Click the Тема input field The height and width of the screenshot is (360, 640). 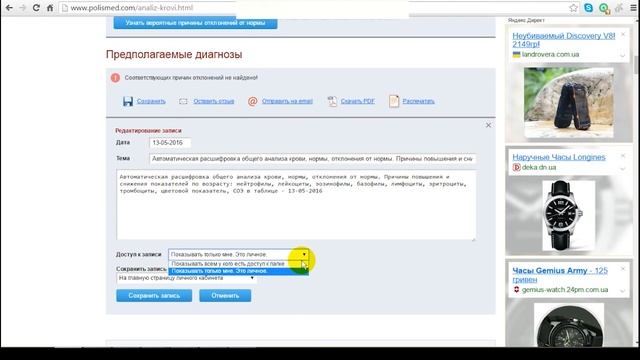pyautogui.click(x=312, y=159)
